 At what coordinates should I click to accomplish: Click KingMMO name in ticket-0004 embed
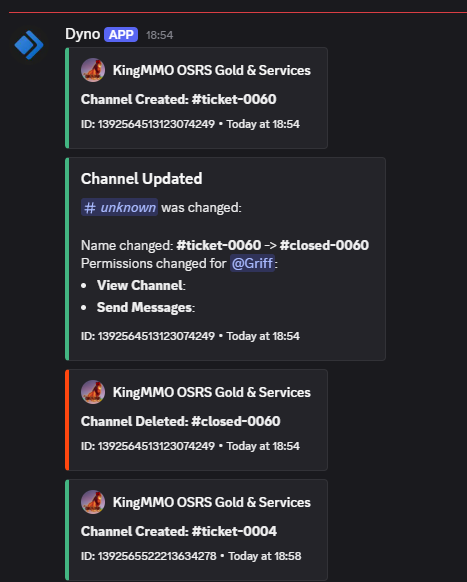coord(212,502)
